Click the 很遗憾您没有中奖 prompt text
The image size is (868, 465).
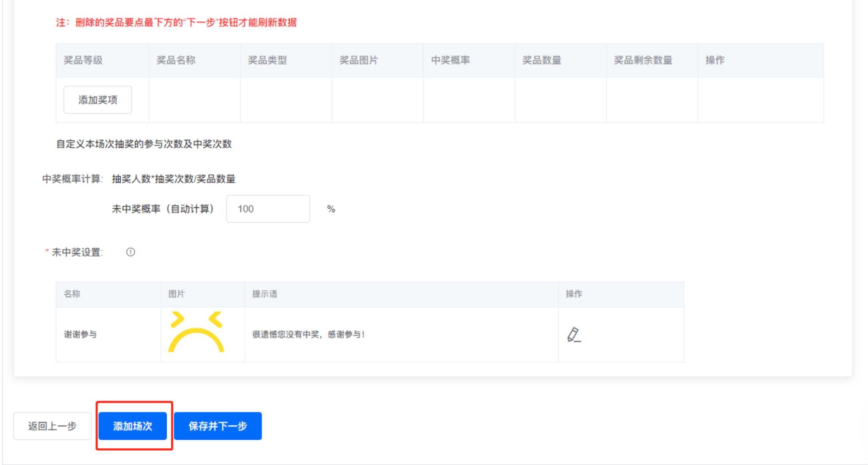308,334
